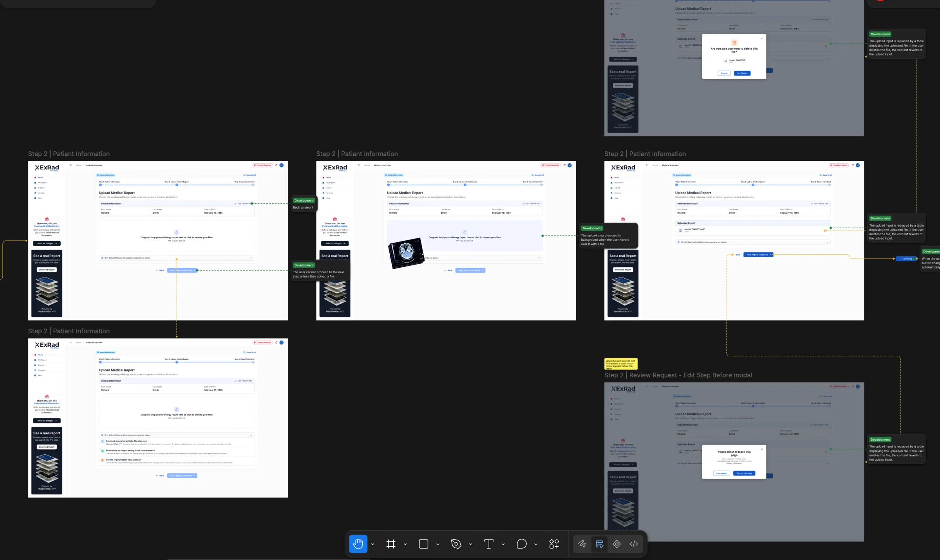Click the code brackets icon
Screen dimensions: 940x560
pos(634,544)
